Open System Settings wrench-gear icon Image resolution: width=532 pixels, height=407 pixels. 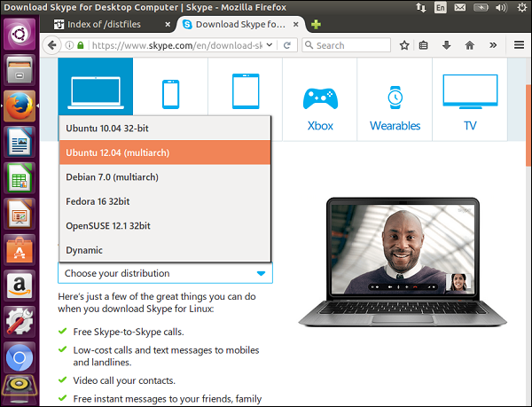tap(20, 322)
